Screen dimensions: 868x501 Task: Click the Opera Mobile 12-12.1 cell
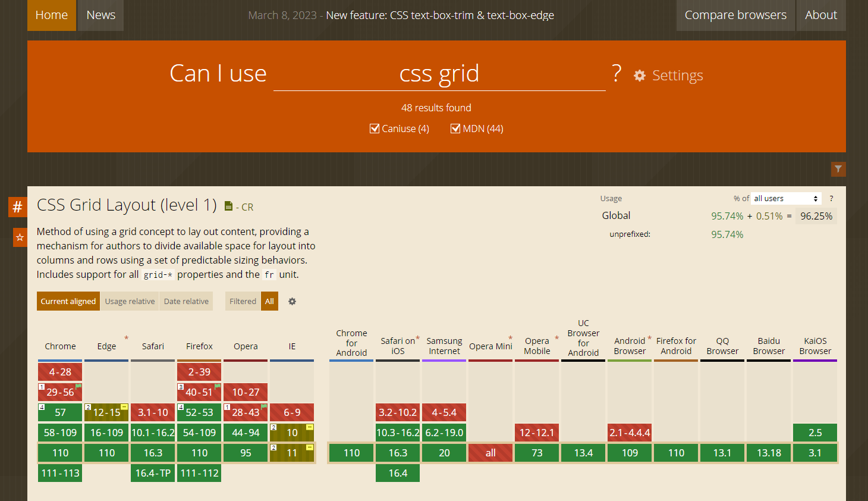(537, 433)
